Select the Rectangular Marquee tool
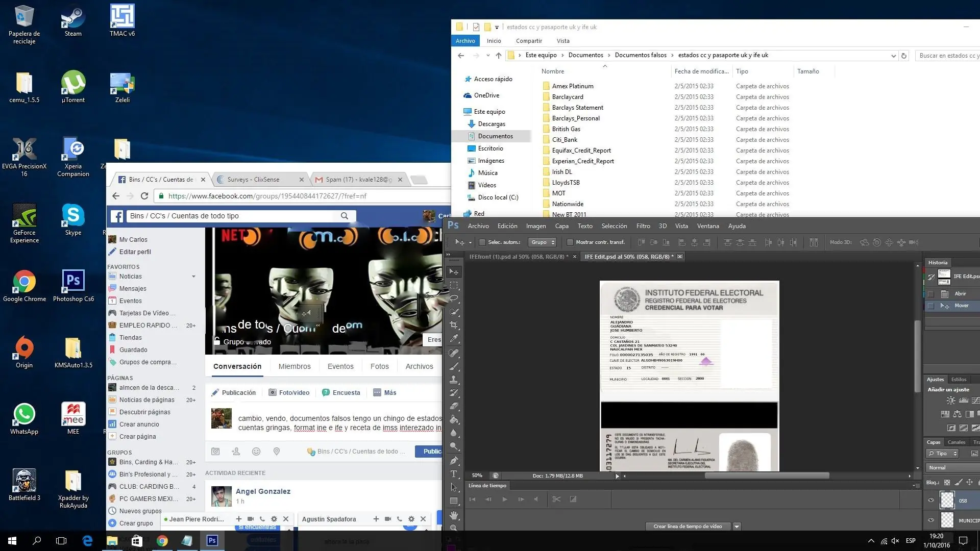The width and height of the screenshot is (980, 551). tap(454, 285)
